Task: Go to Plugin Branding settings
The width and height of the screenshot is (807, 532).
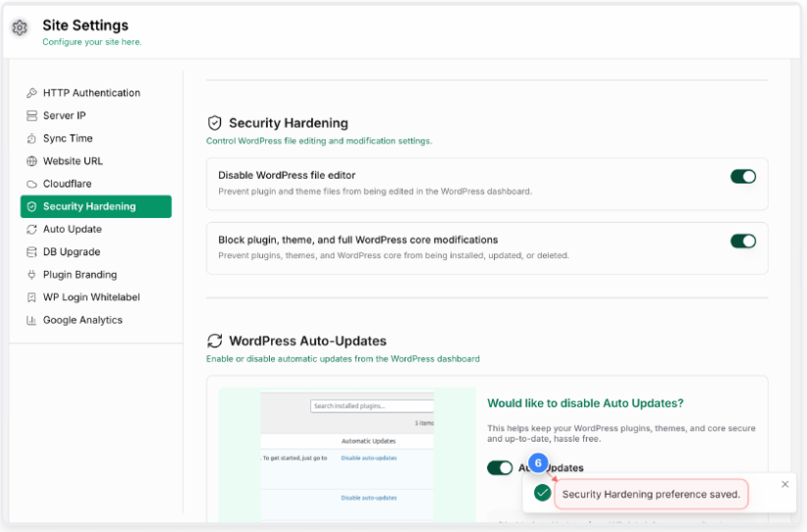Action: (x=96, y=275)
